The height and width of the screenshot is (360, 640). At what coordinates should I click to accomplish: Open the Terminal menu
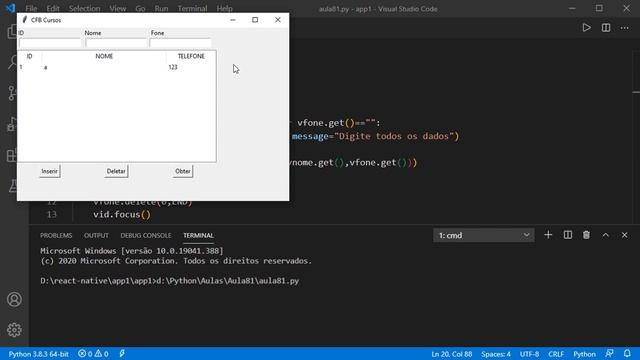(x=192, y=8)
